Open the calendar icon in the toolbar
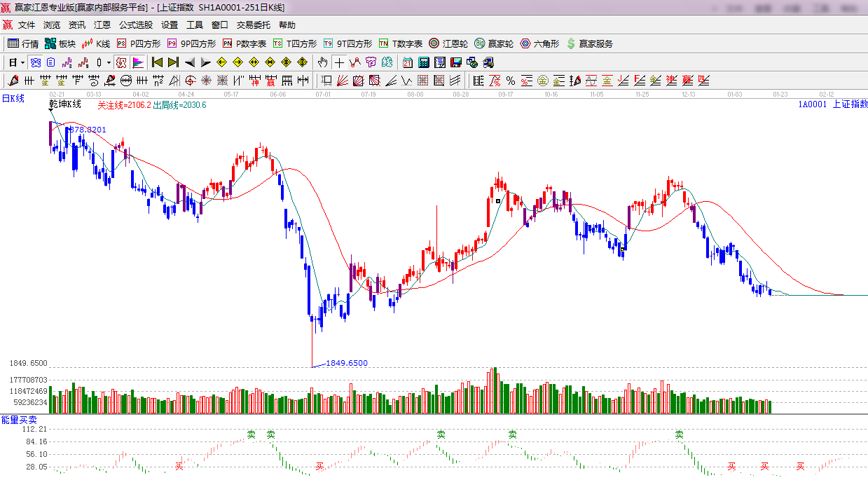The image size is (868, 480). click(407, 62)
